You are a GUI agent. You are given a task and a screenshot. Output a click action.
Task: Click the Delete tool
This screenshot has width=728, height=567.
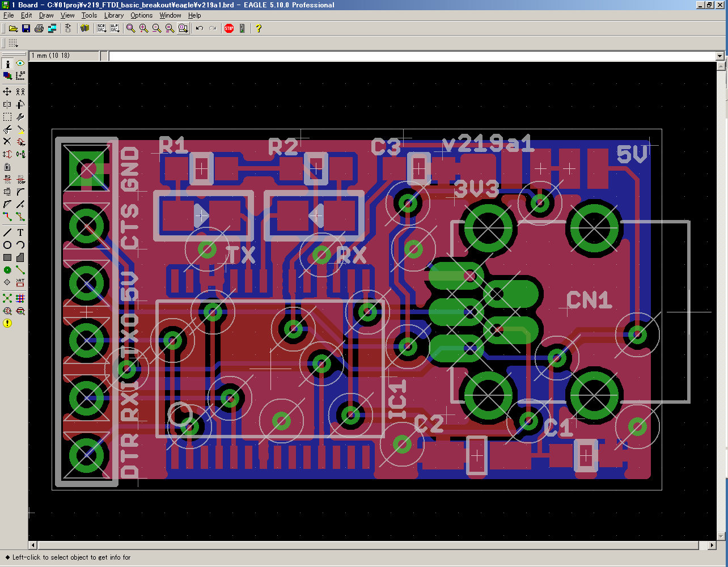7,142
